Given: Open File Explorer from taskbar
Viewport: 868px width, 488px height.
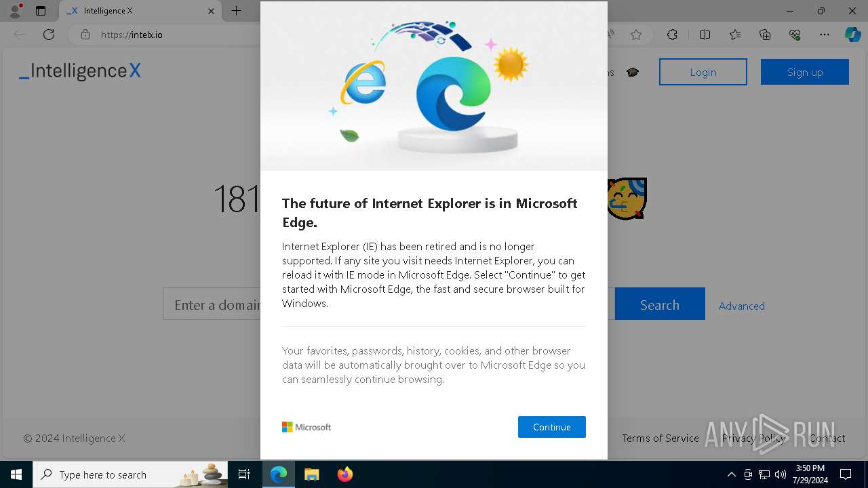Looking at the screenshot, I should tap(311, 474).
